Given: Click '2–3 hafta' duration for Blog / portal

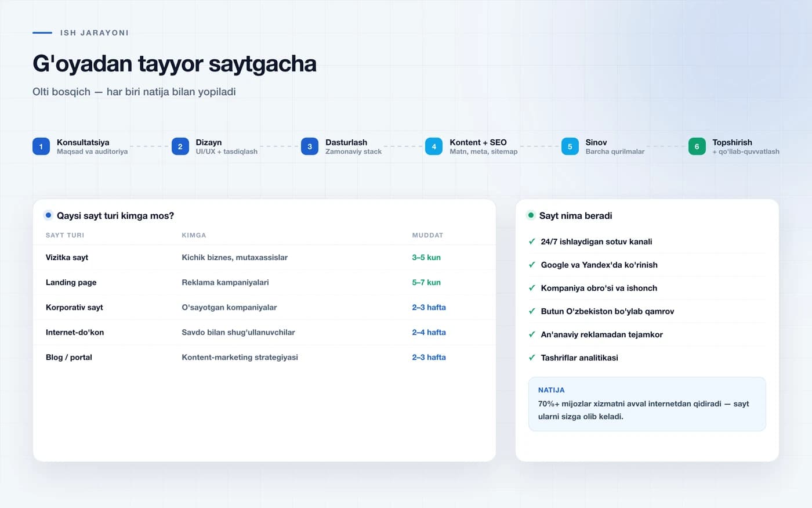Looking at the screenshot, I should click(429, 357).
